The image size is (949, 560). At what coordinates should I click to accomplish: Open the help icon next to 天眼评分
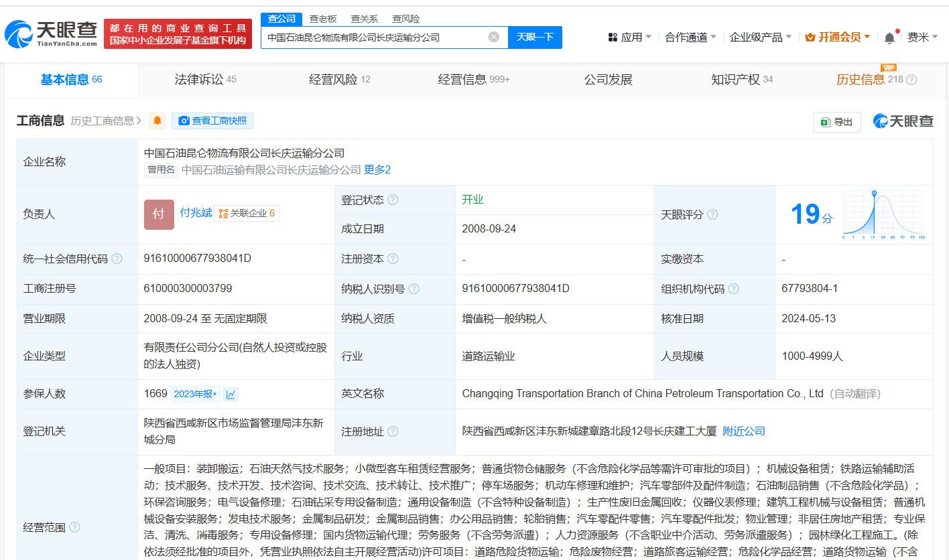tap(712, 214)
